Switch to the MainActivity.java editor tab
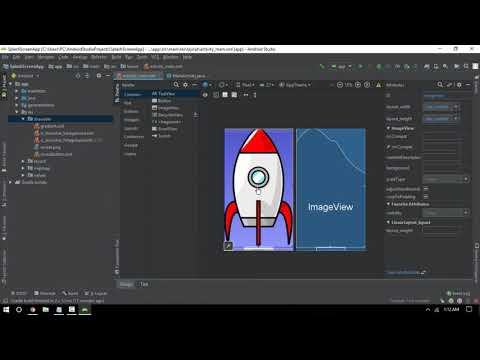This screenshot has width=480, height=360. [x=186, y=76]
